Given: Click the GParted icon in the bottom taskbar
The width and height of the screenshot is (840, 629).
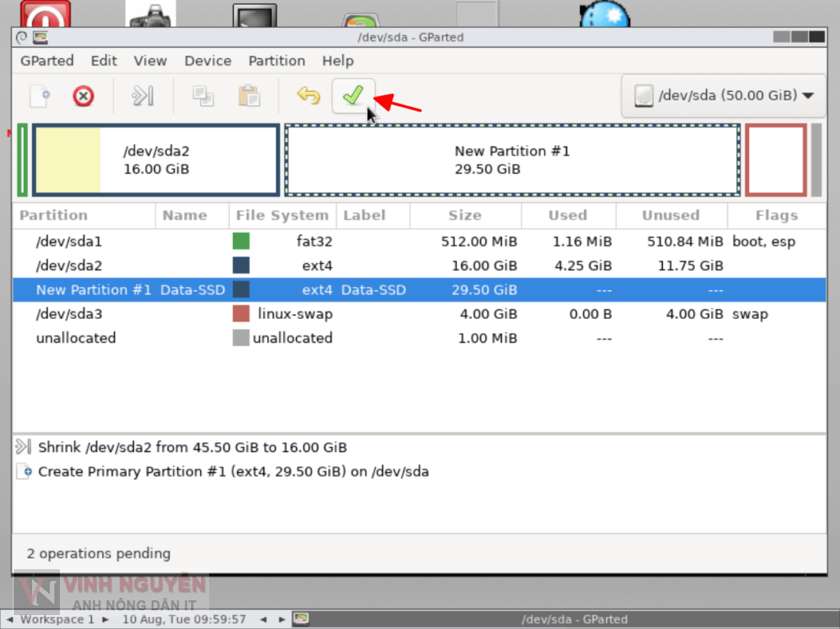Looking at the screenshot, I should (300, 620).
